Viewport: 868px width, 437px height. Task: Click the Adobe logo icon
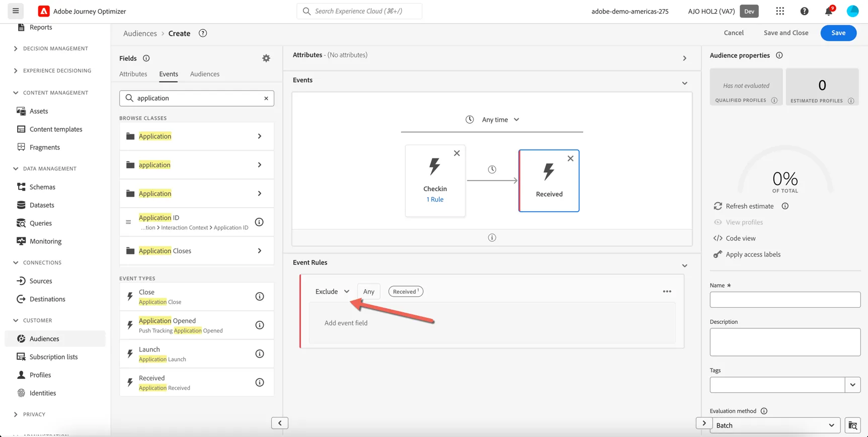pyautogui.click(x=44, y=11)
